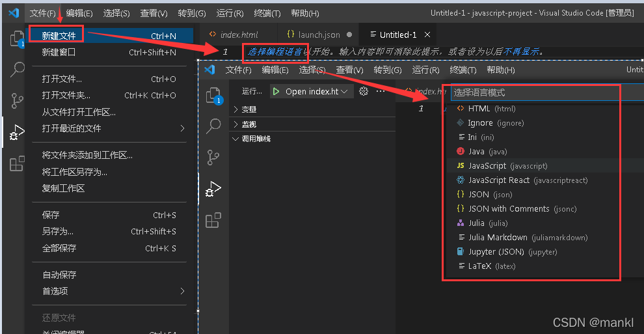
Task: Choose 打开文件夹... from File menu
Action: click(x=109, y=95)
